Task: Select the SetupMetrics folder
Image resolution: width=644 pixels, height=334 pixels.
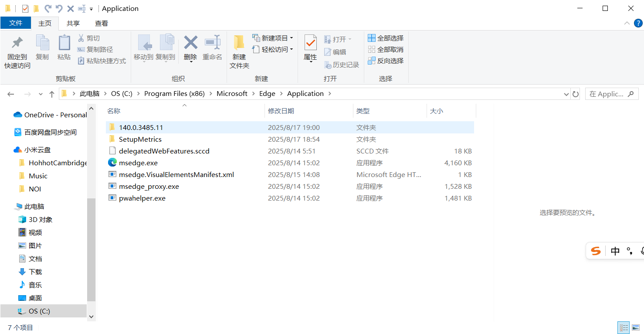Action: 290,140
